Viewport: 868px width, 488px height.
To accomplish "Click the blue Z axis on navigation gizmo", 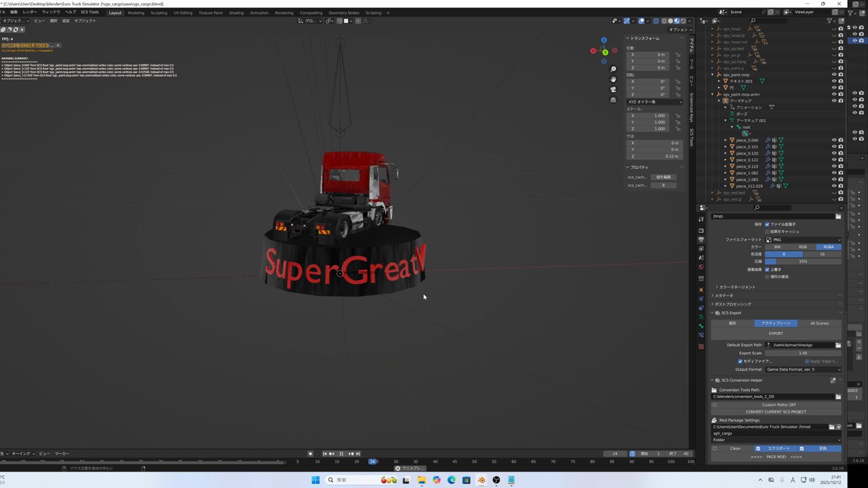I will [604, 40].
